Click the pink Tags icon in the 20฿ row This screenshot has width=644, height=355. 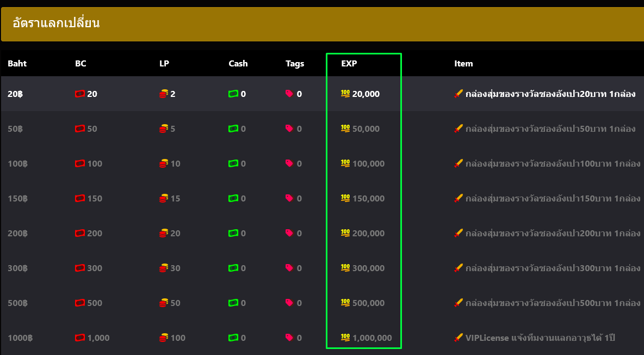click(289, 94)
